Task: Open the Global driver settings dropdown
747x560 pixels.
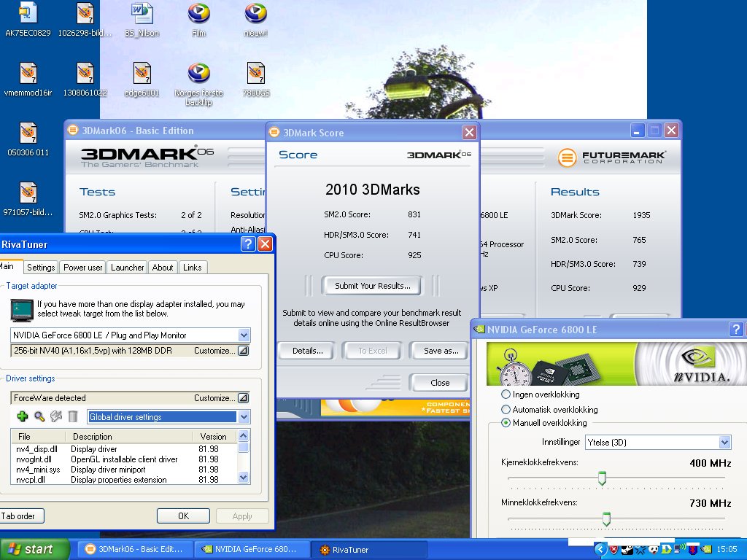Action: tap(244, 417)
